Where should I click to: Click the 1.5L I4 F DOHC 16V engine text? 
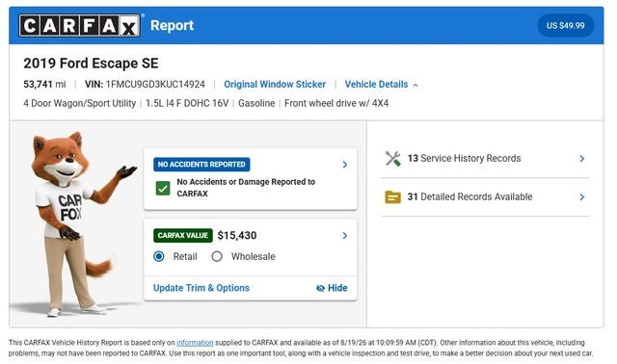point(187,103)
